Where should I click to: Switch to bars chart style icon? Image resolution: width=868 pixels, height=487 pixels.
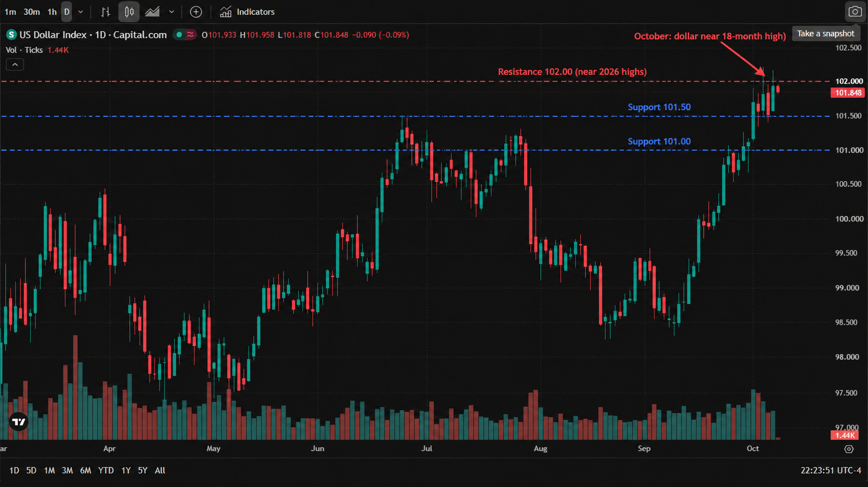(x=105, y=12)
